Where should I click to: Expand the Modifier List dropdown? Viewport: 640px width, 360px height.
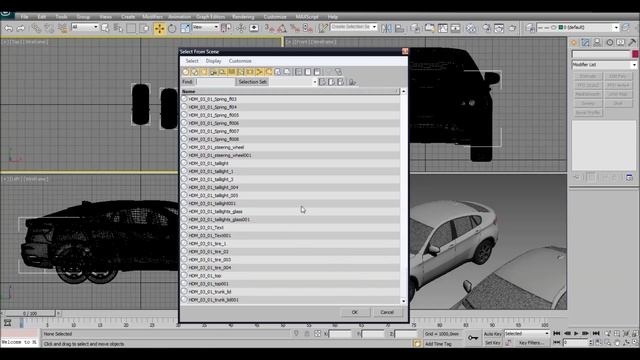tap(604, 64)
